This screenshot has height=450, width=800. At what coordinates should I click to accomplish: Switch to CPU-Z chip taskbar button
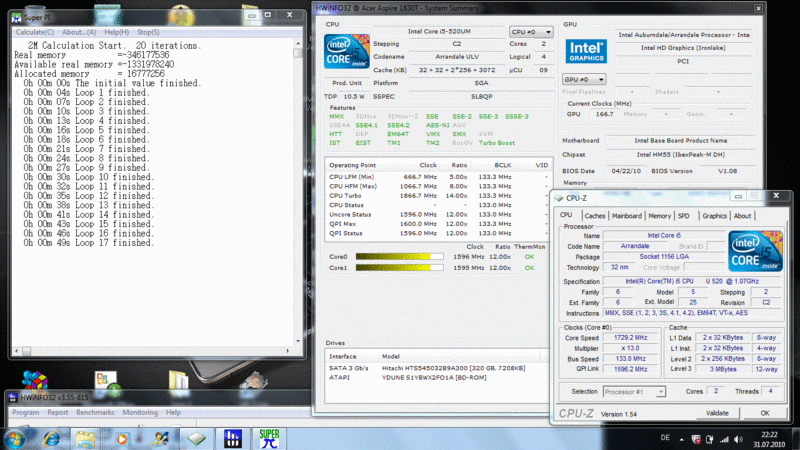(x=196, y=439)
